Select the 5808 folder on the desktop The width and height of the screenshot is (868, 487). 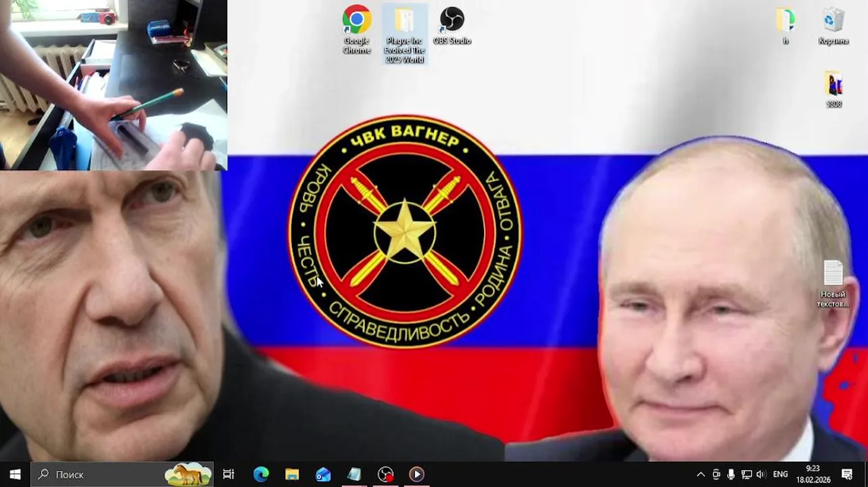[834, 89]
